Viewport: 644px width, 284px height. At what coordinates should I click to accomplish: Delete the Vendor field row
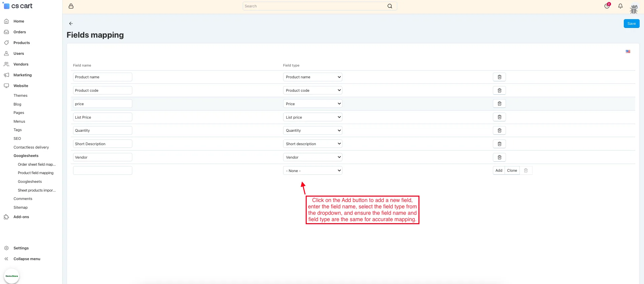499,157
